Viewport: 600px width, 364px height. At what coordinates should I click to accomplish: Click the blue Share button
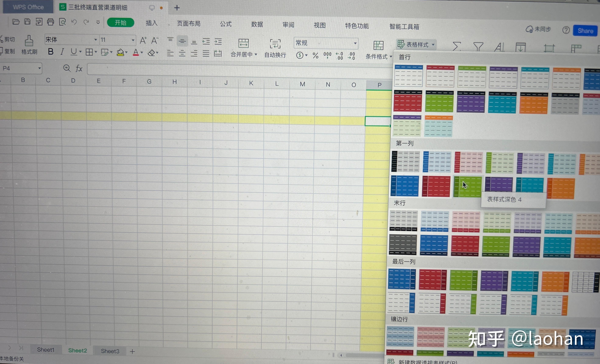click(x=585, y=31)
